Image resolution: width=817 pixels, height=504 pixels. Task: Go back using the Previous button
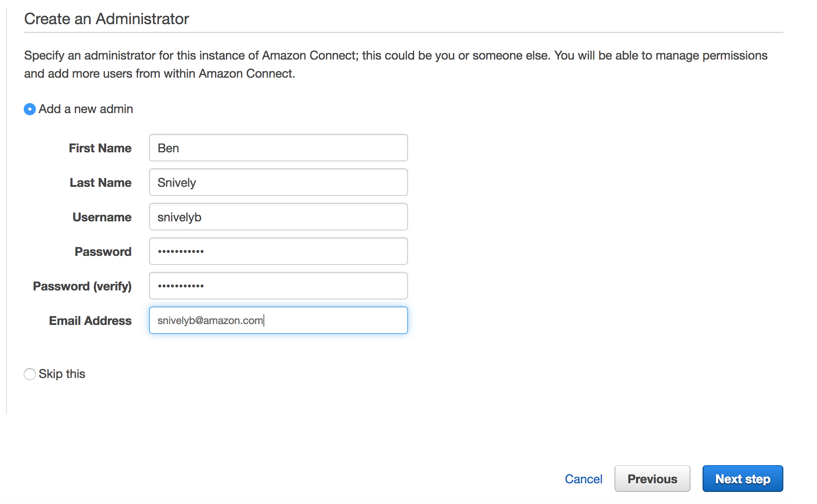pyautogui.click(x=652, y=479)
